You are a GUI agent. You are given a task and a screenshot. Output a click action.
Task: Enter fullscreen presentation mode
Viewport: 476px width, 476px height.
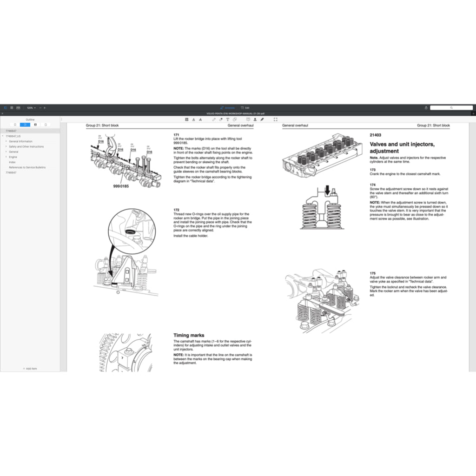click(x=276, y=119)
